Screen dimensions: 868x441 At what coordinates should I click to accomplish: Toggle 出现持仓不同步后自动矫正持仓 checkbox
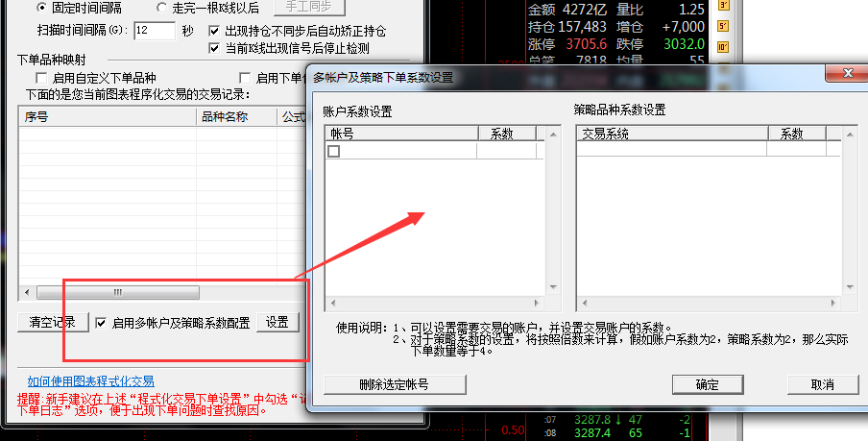215,31
